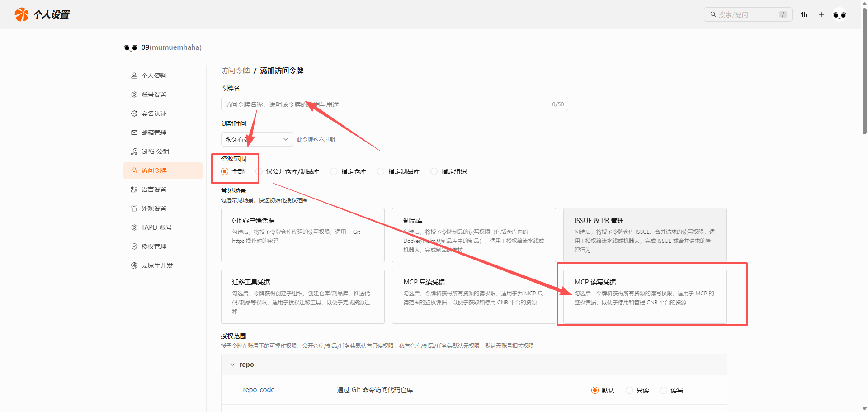Collapse the repo permission section
Screen dimensions: 868x412
(232, 365)
